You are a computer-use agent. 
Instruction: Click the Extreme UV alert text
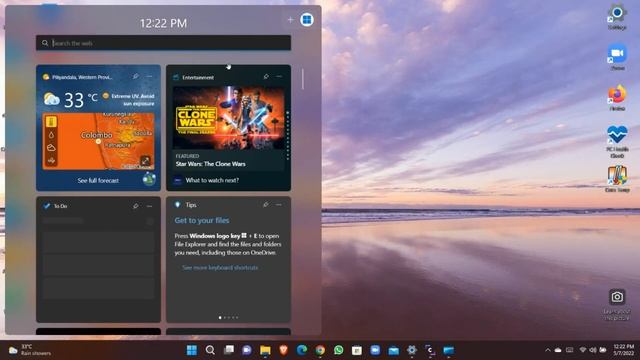[x=133, y=100]
